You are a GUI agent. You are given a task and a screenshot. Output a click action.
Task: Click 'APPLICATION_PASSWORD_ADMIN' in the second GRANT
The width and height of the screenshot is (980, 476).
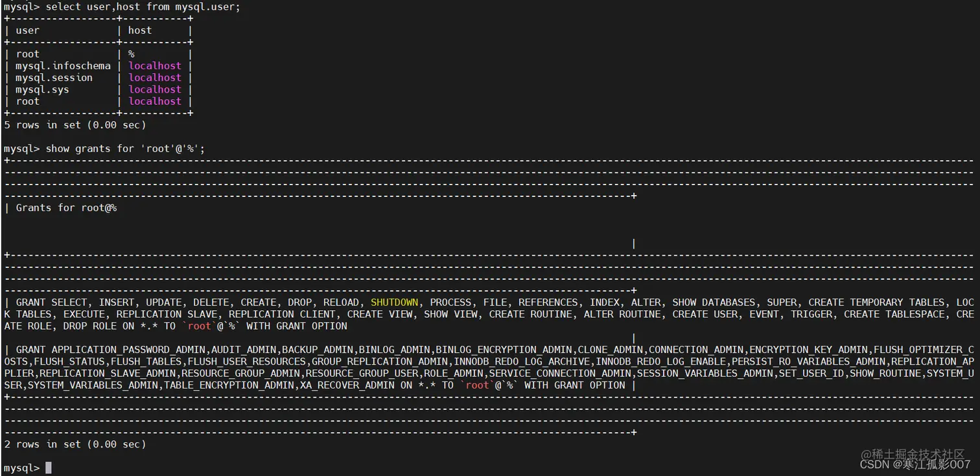tap(128, 350)
